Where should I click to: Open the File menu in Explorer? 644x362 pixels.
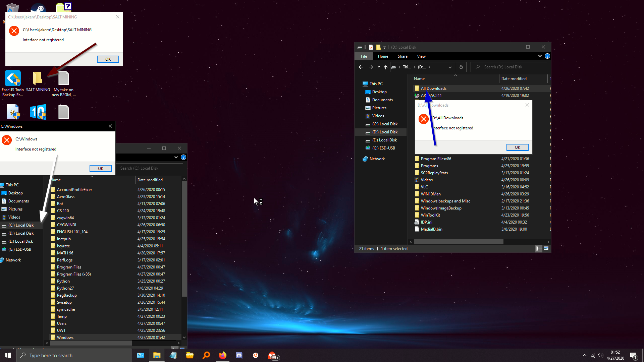(364, 56)
